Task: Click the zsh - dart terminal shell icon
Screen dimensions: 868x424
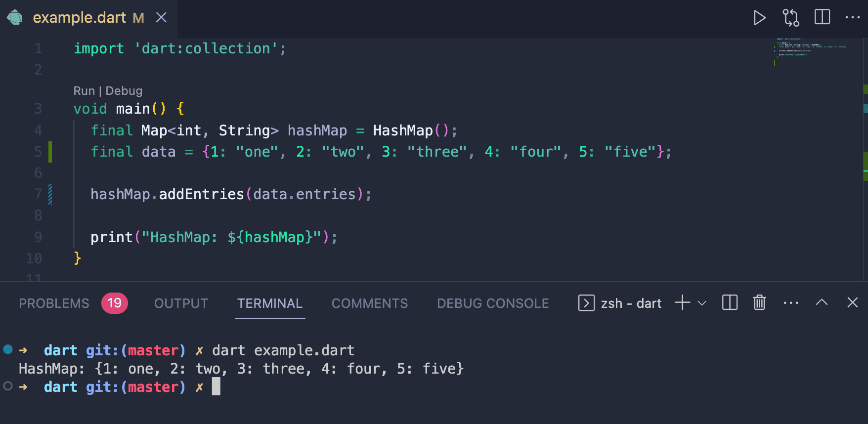Action: click(586, 303)
